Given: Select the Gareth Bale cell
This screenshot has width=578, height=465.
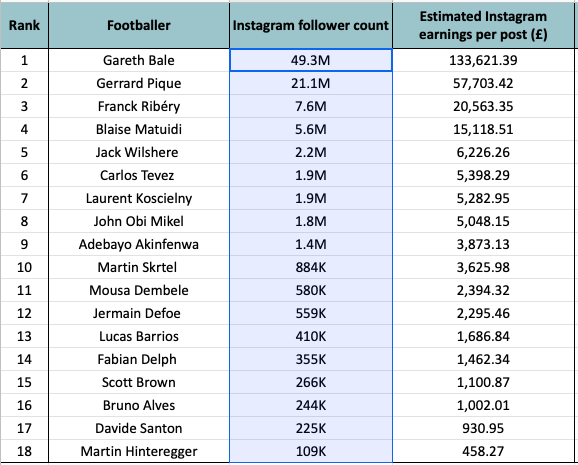Looking at the screenshot, I should pos(139,60).
